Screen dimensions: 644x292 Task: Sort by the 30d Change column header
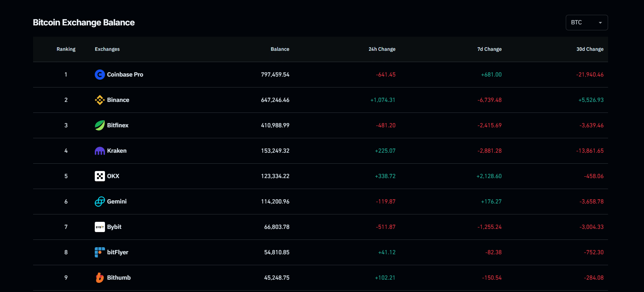(590, 49)
